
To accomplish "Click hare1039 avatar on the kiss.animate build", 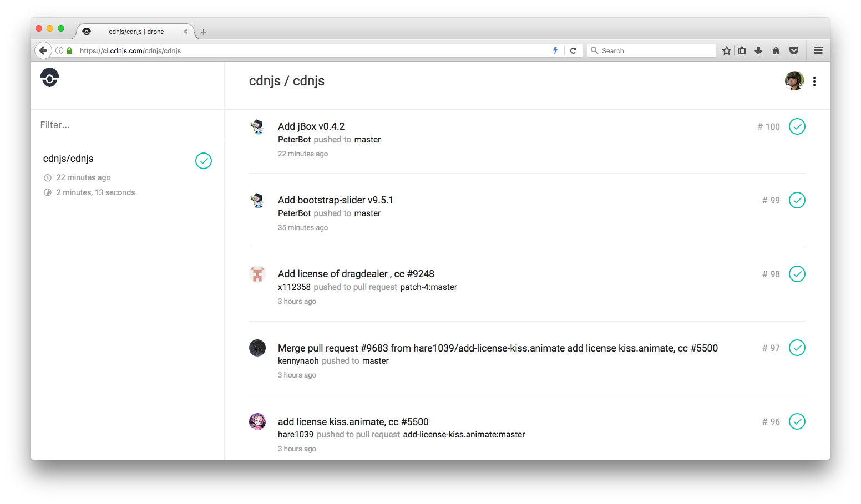I will tap(257, 421).
